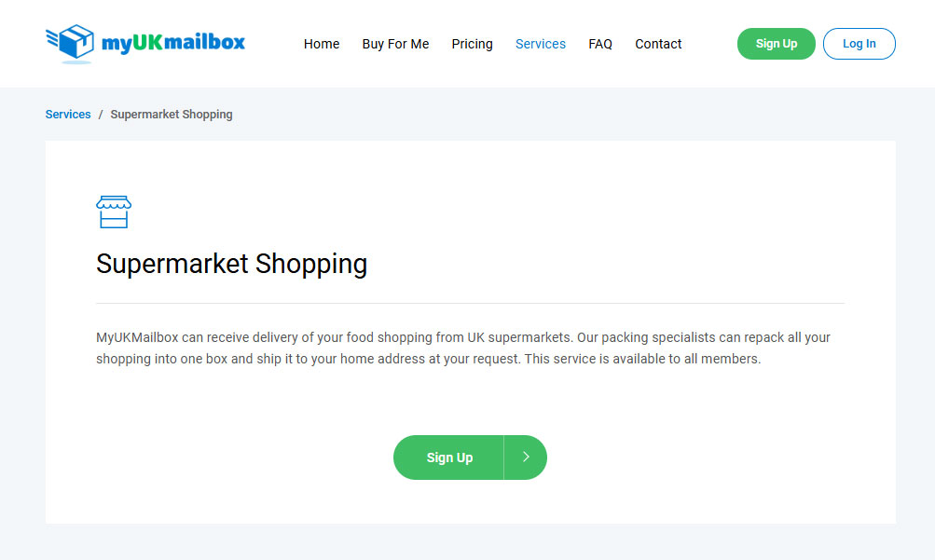Screen dimensions: 935x560
Task: Click the blue parcel box logo icon
Action: tap(70, 44)
